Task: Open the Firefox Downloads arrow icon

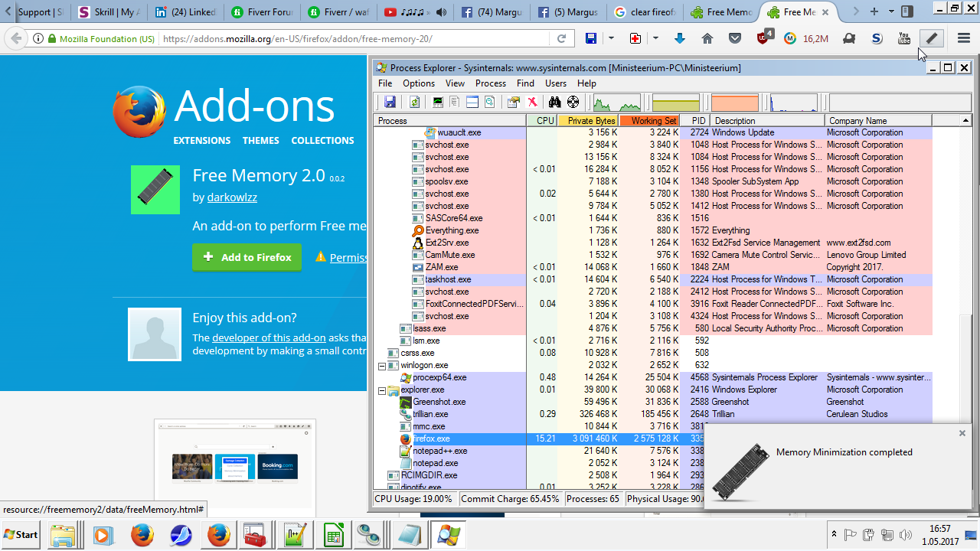Action: click(x=679, y=38)
